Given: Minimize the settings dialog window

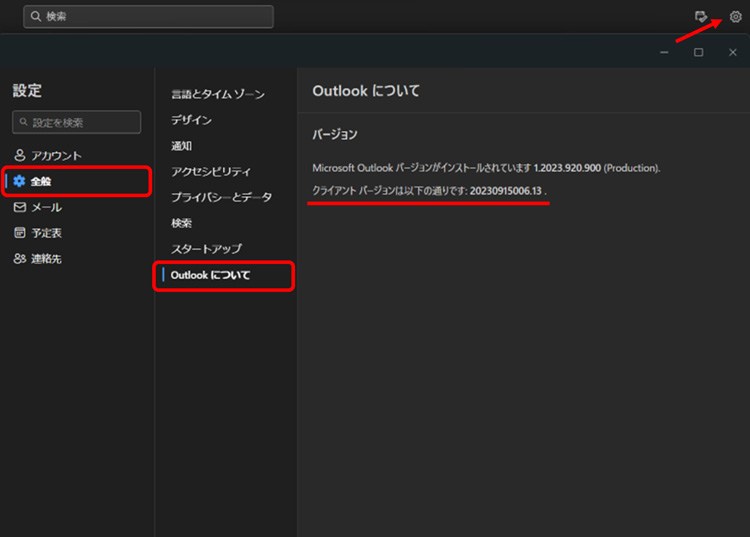Looking at the screenshot, I should pos(664,52).
